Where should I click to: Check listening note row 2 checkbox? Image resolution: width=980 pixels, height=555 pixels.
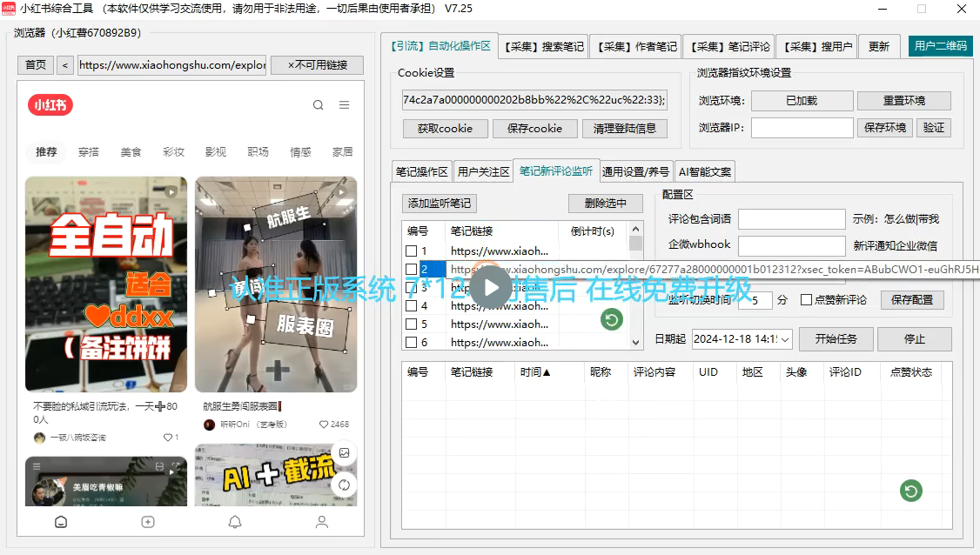[x=412, y=270]
